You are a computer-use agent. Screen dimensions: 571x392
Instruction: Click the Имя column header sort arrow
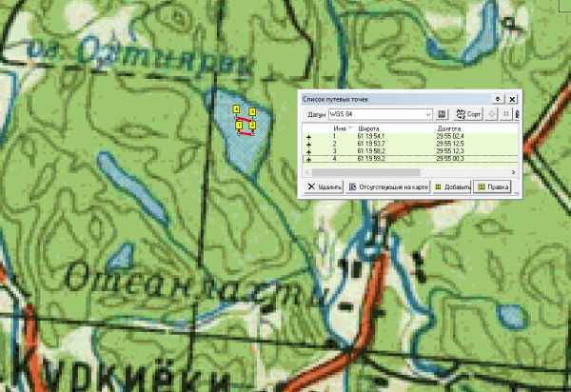[352, 127]
